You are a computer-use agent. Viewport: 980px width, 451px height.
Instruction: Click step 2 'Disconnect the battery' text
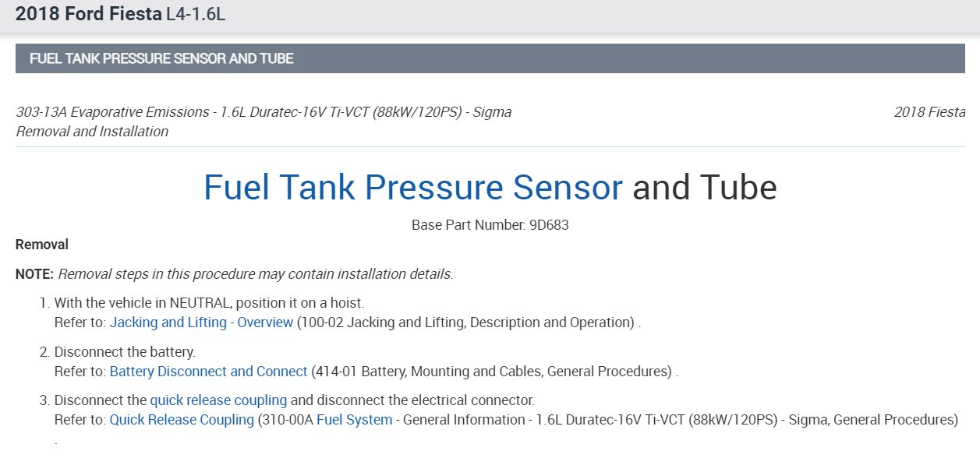(x=125, y=352)
